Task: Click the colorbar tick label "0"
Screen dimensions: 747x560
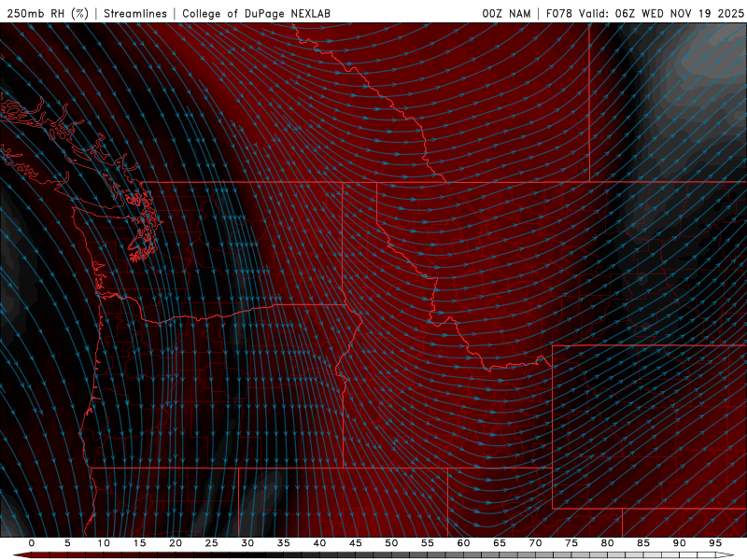Action: point(32,543)
